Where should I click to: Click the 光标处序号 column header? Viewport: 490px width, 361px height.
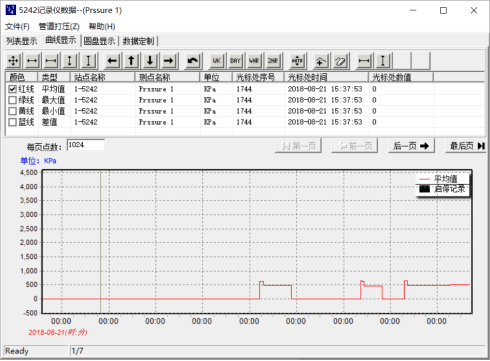pyautogui.click(x=258, y=77)
